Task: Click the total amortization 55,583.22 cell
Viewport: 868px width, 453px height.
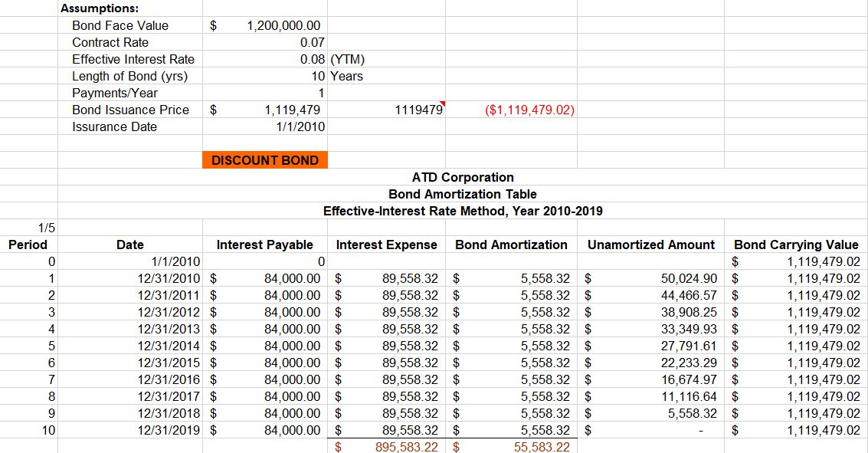Action: [x=541, y=447]
